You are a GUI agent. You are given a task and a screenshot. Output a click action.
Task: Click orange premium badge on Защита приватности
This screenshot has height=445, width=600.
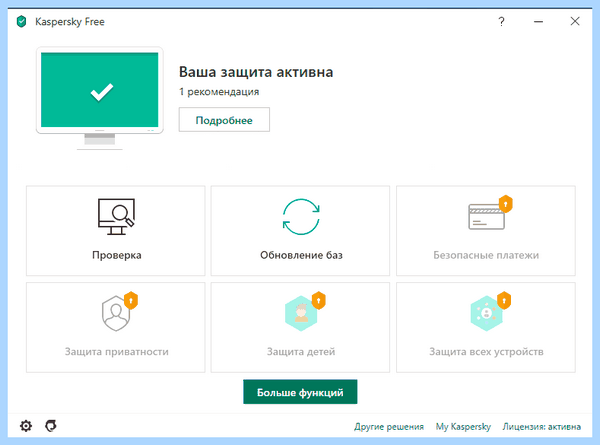(131, 300)
